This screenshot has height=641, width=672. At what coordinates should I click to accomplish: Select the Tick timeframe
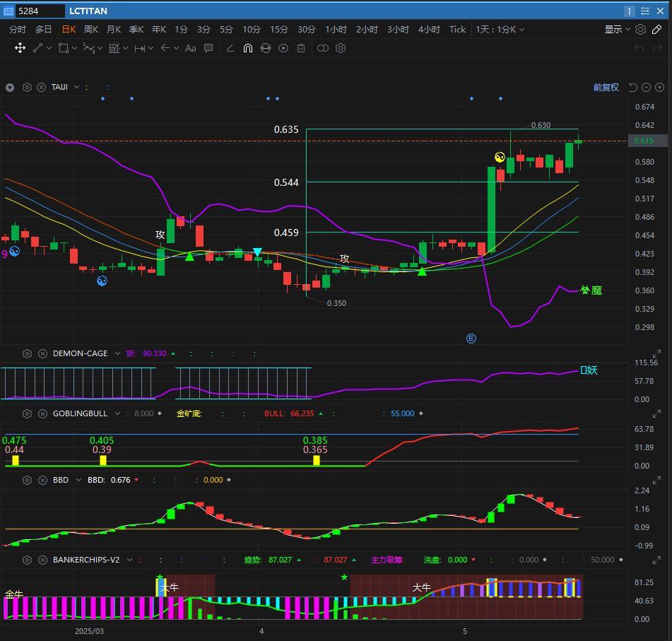pos(457,29)
